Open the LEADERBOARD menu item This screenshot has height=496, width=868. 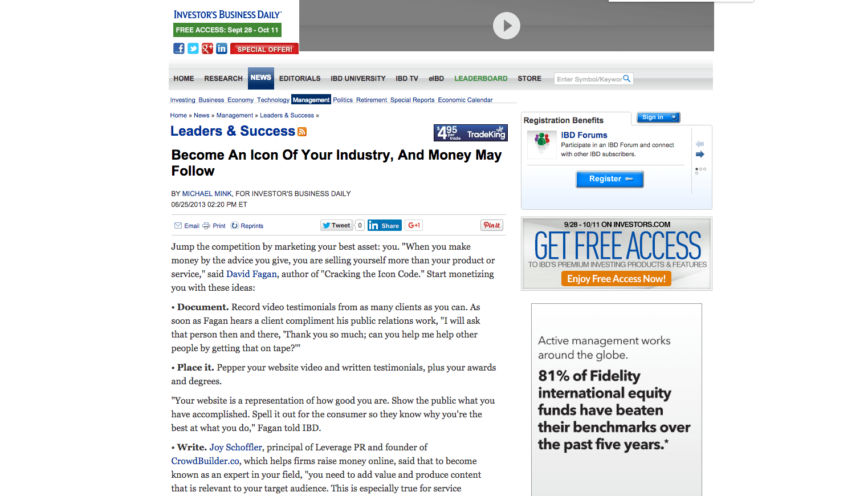(480, 79)
